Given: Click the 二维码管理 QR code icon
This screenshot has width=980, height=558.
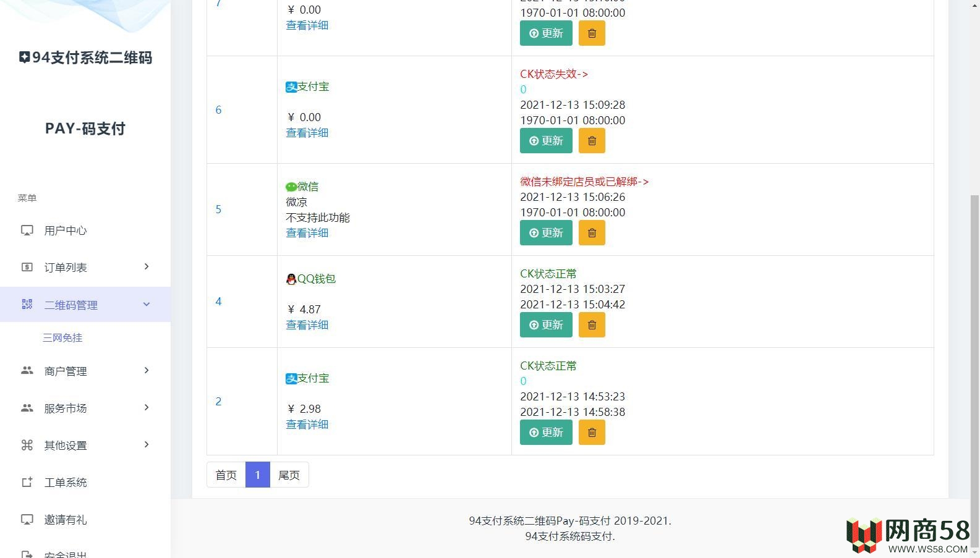Looking at the screenshot, I should [x=27, y=304].
